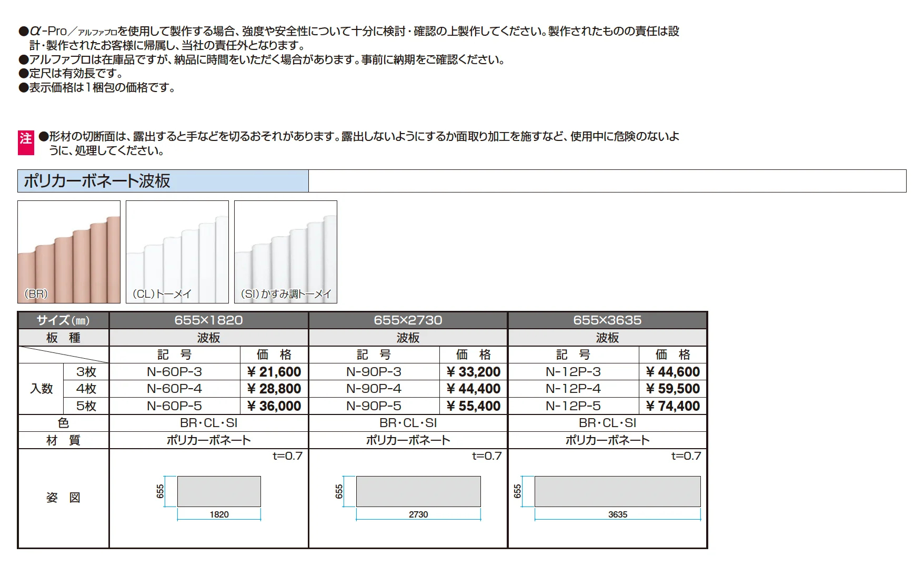This screenshot has height=567, width=924.
Task: Click the red 注 caution icon
Action: [x=26, y=143]
